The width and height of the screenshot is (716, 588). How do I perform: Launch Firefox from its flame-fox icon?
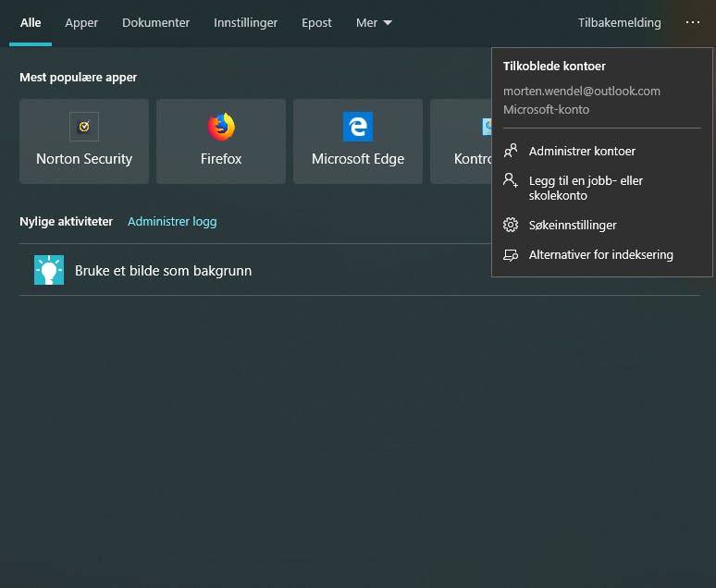tap(221, 127)
